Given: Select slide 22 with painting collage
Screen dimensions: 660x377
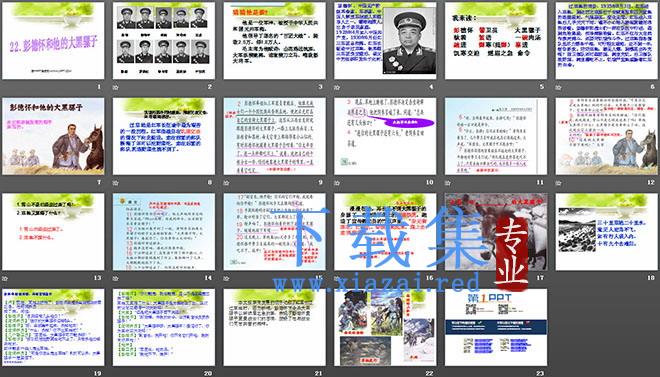Looking at the screenshot, I should point(385,327).
